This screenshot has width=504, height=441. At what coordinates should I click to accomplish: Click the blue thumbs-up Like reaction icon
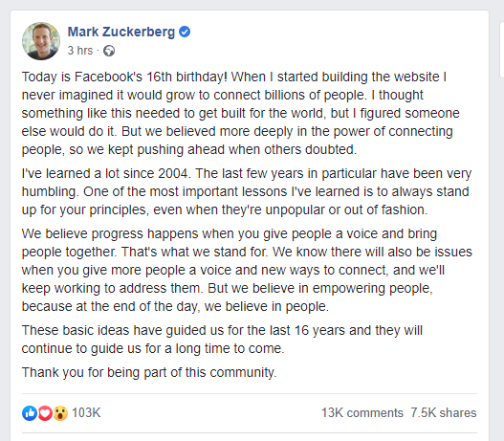click(30, 413)
